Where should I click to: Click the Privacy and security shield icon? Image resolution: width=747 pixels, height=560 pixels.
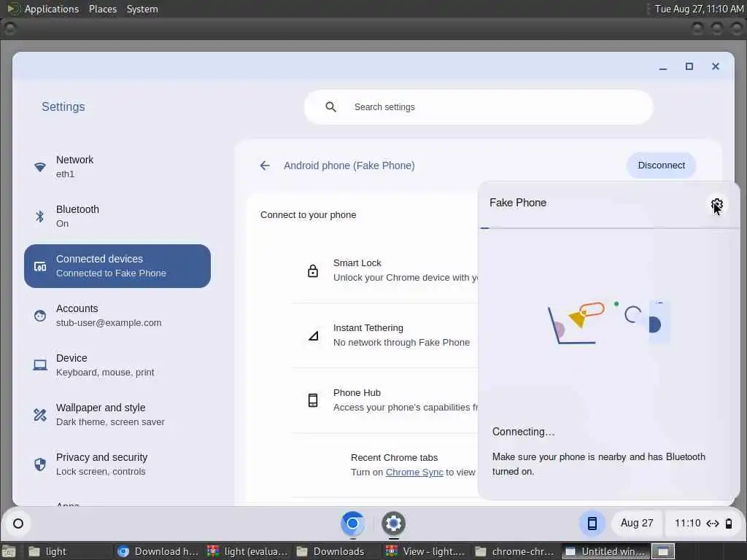tap(40, 464)
